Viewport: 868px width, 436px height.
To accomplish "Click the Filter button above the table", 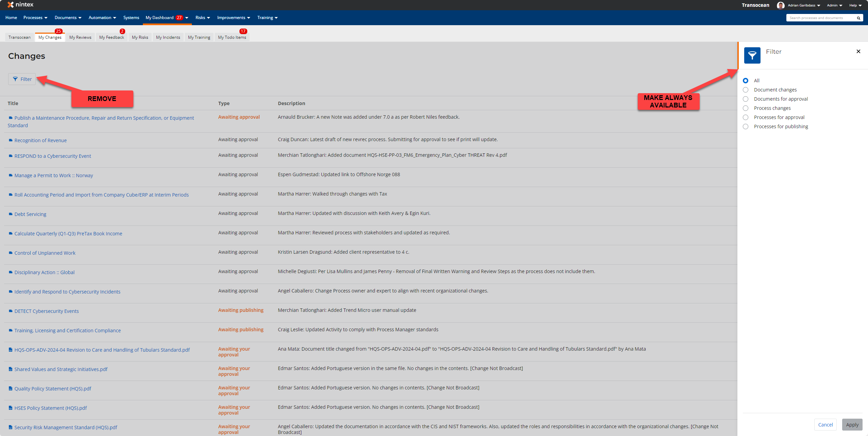I will pyautogui.click(x=22, y=79).
